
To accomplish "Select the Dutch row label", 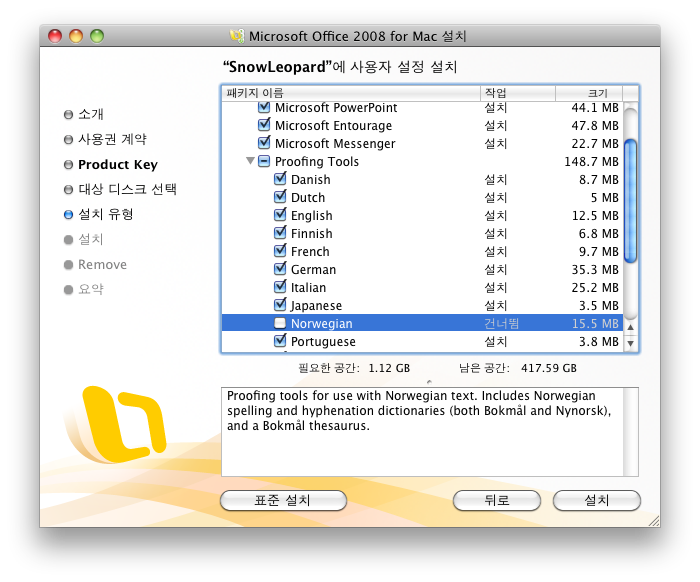I will (308, 197).
